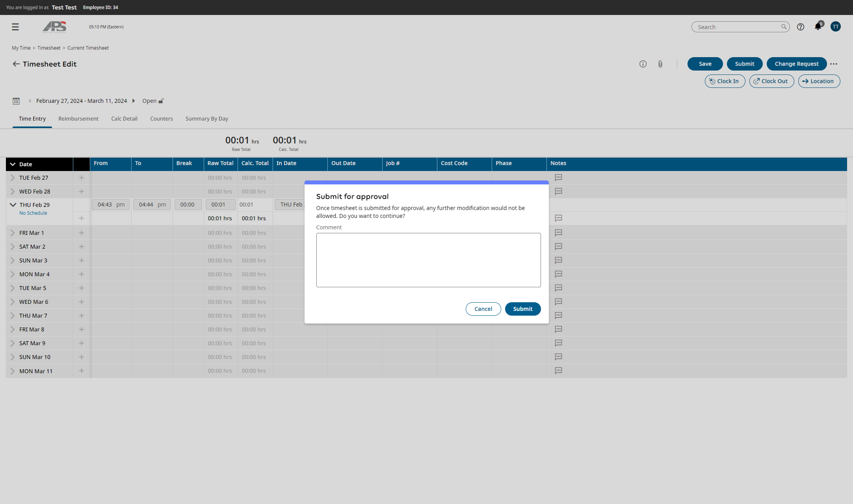This screenshot has height=504, width=853.
Task: Click the To time field 04:44 pm
Action: point(152,205)
